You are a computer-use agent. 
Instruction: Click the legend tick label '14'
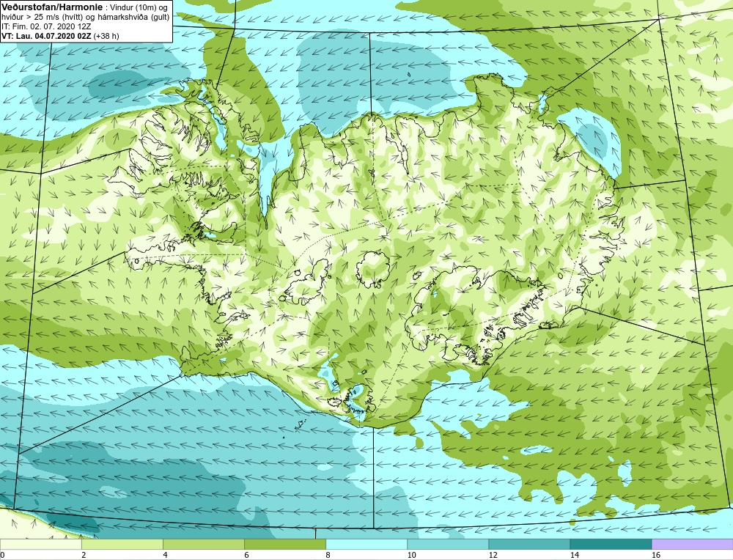(x=575, y=555)
